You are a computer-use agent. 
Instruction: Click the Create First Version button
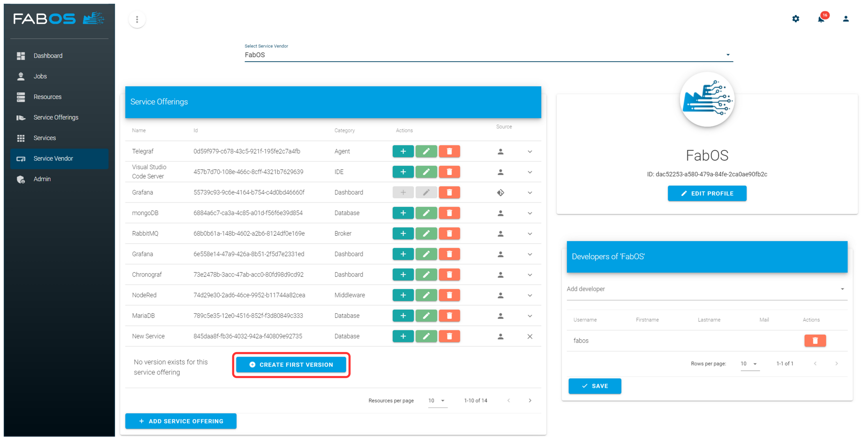291,365
